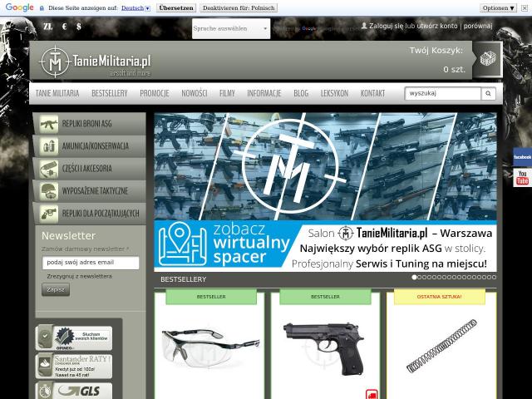Image resolution: width=532 pixels, height=399 pixels.
Task: Open the Facebook side tab
Action: [x=522, y=157]
